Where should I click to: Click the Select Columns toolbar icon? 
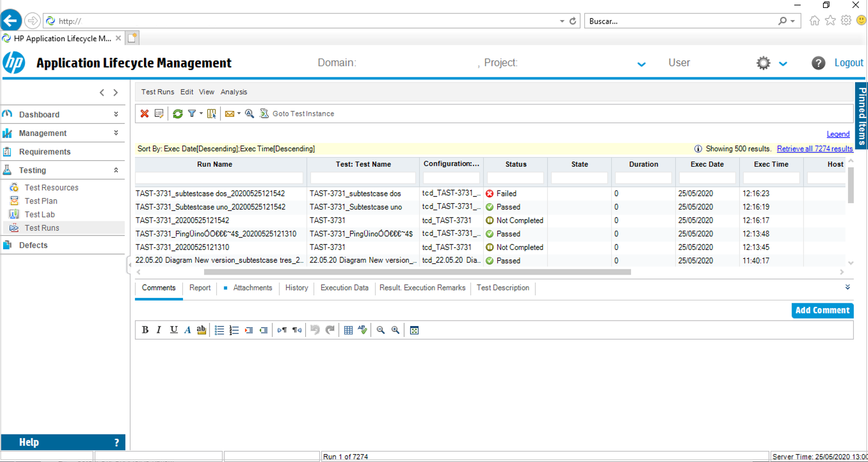(212, 114)
